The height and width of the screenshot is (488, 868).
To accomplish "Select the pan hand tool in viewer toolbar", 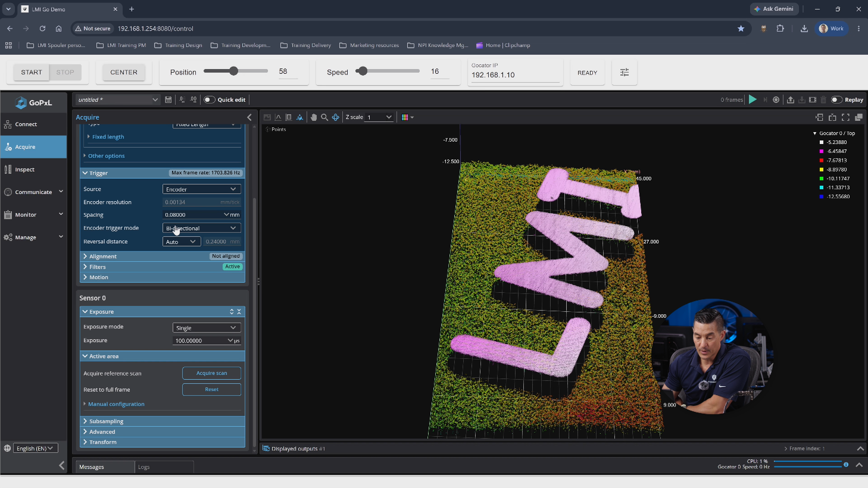I will [314, 117].
